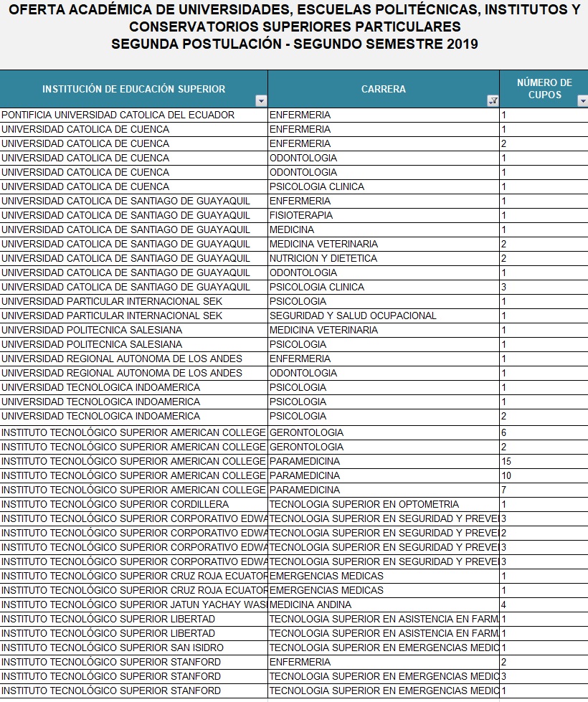Select cupos value 3 for Guayaquil PSICOLOGIA CLINICA
Image resolution: width=588 pixels, height=702 pixels.
544,287
